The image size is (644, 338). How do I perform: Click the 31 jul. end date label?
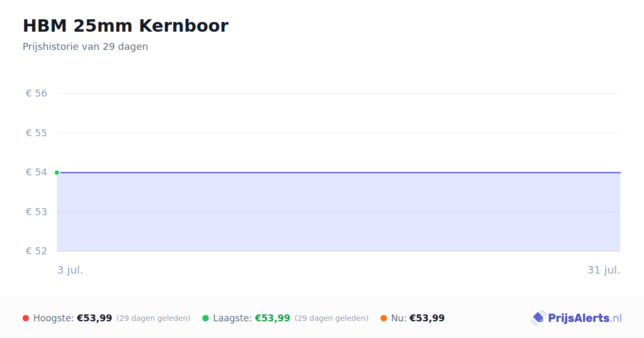[604, 270]
